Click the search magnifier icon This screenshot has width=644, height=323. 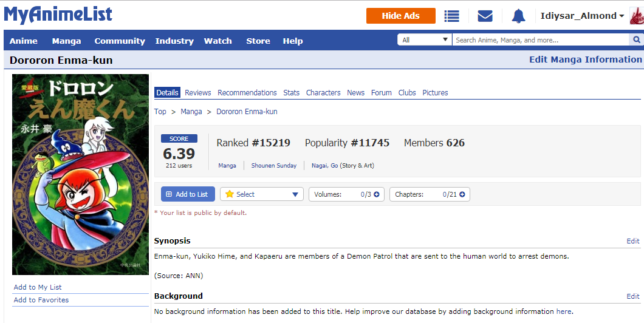pyautogui.click(x=637, y=40)
